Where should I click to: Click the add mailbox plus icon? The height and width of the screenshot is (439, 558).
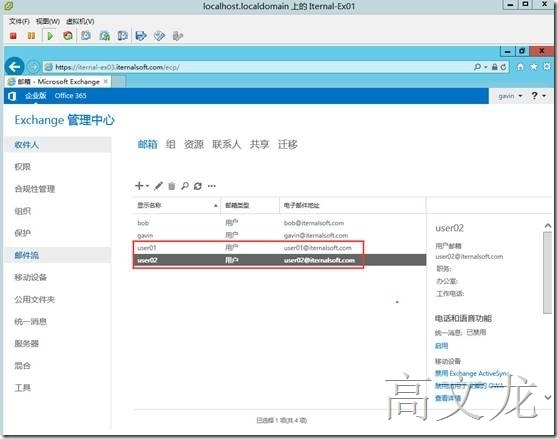click(x=139, y=186)
